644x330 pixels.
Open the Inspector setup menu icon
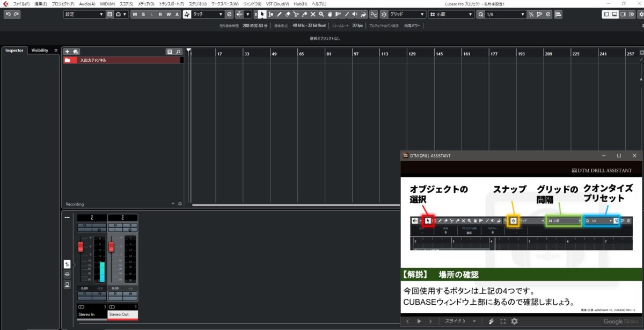pos(56,51)
